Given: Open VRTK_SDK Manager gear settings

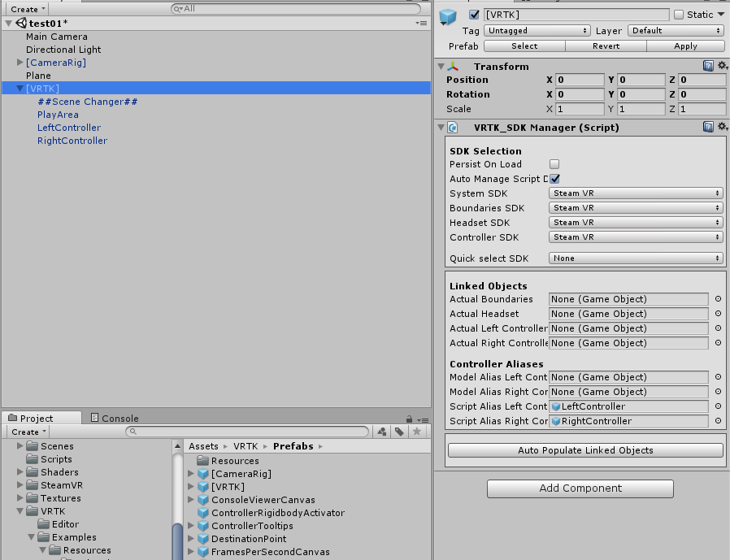Looking at the screenshot, I should [x=722, y=127].
